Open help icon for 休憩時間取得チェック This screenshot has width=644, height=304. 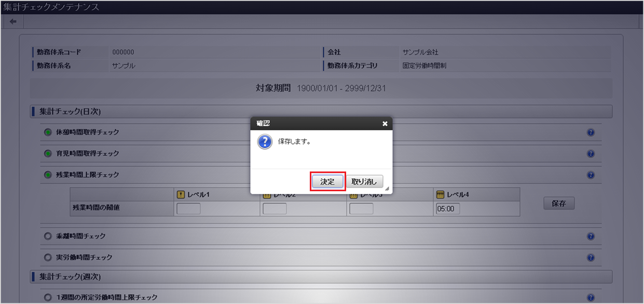(x=591, y=133)
